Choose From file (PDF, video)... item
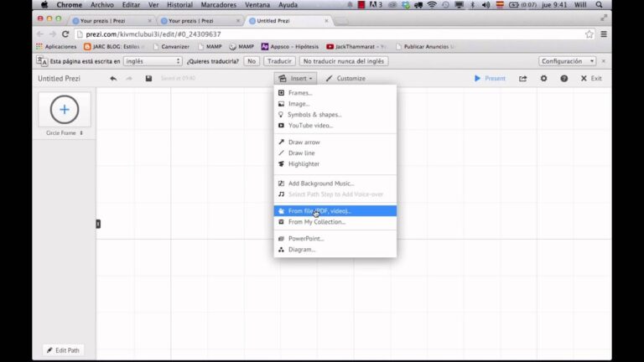644x362 pixels. 335,211
